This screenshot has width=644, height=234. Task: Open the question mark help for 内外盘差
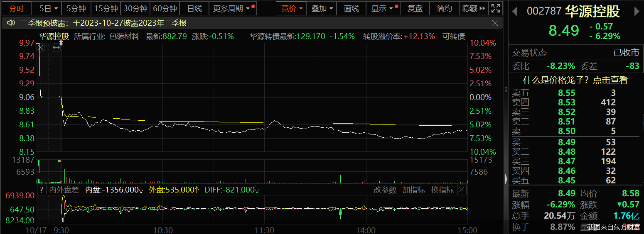point(42,190)
